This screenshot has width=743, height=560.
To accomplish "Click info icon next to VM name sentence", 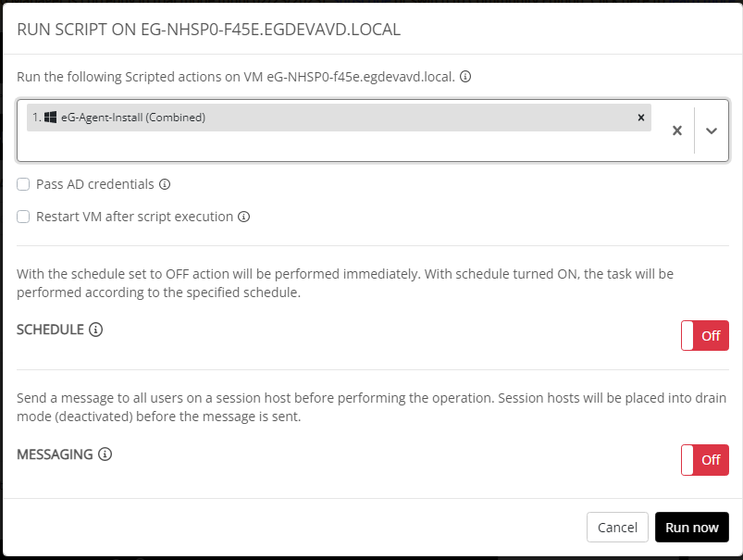I will tap(465, 76).
